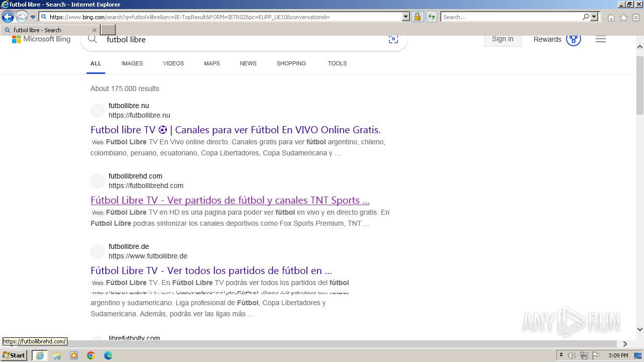Click the network tray icon
This screenshot has height=362, width=644.
click(584, 355)
